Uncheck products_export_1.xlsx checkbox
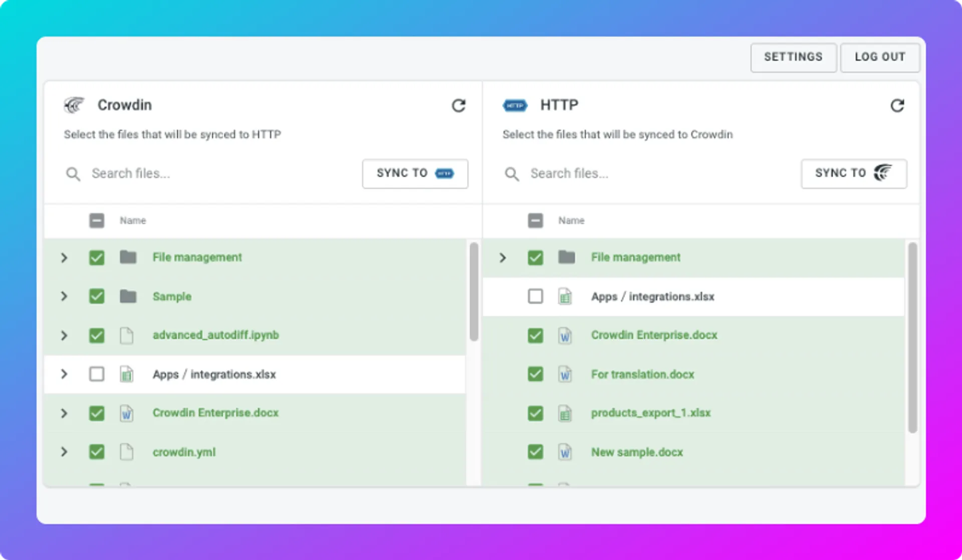Screen dimensions: 962x560 535,413
